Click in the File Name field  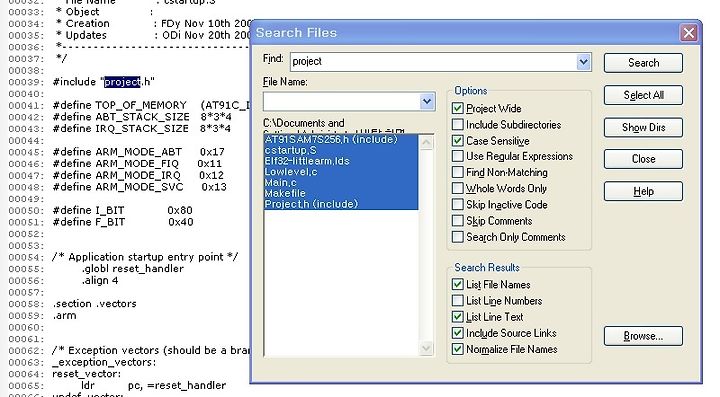[x=342, y=101]
